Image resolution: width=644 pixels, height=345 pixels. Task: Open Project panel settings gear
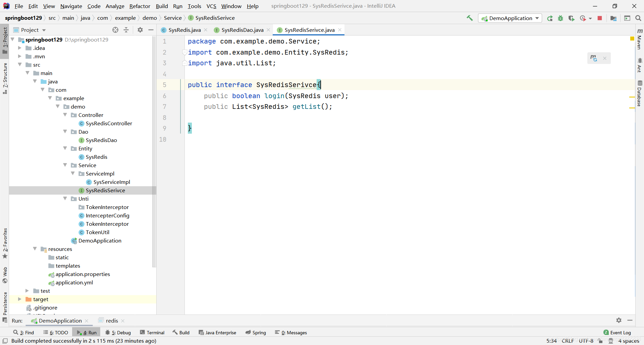140,30
